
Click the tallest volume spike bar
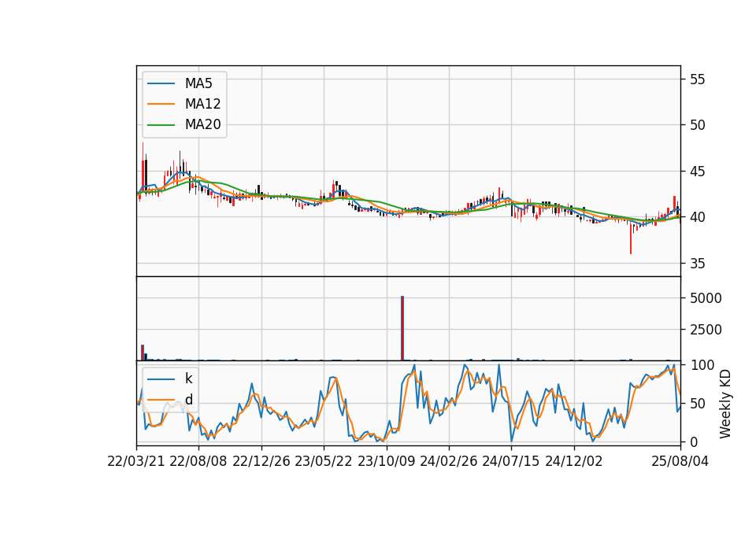tap(402, 328)
